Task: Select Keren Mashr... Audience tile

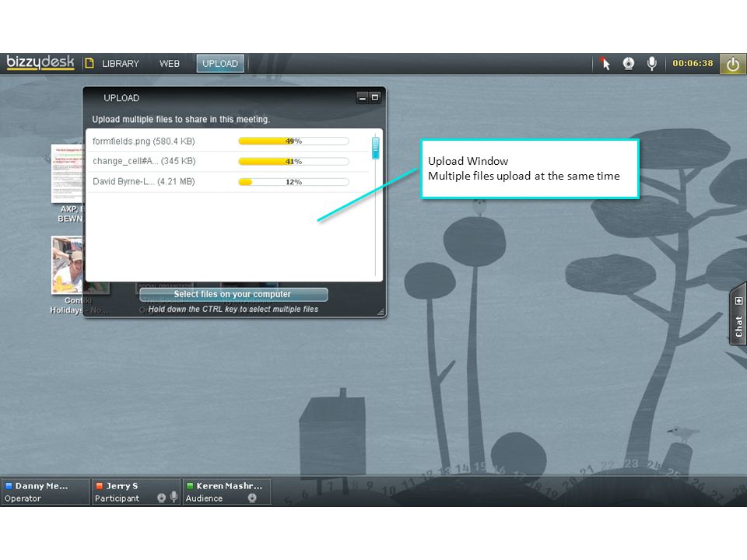Action: tap(226, 492)
